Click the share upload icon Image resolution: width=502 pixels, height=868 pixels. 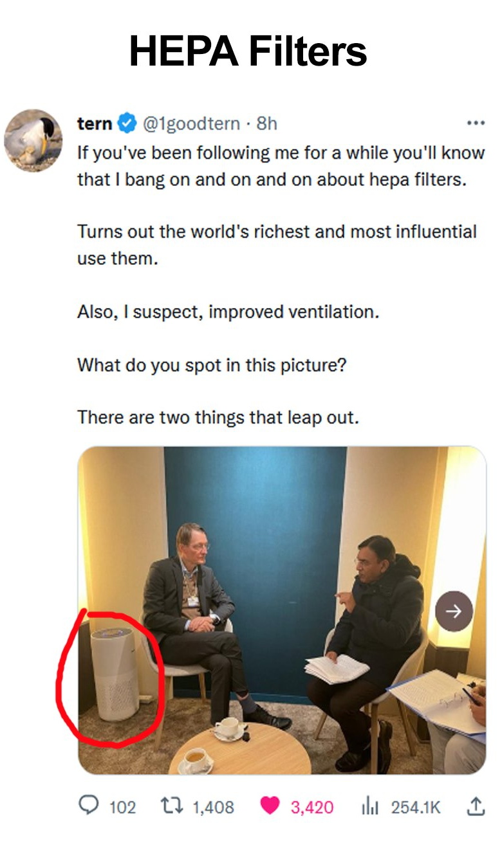pos(475,806)
